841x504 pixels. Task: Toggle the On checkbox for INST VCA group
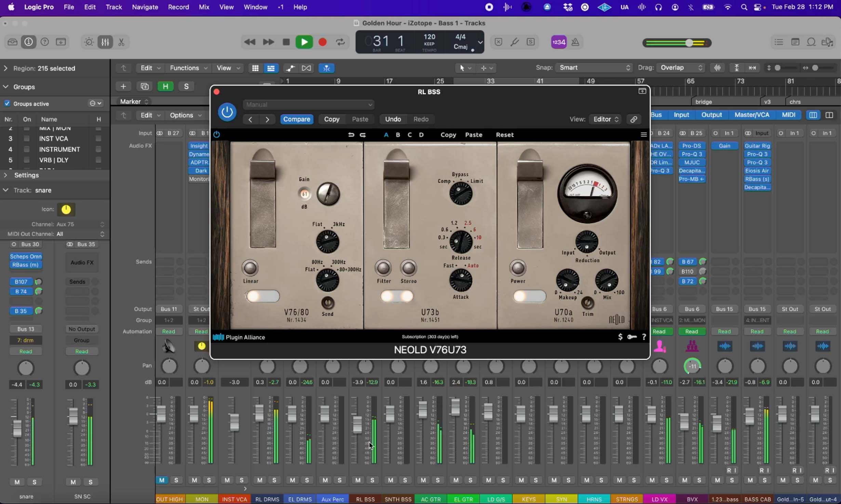point(26,138)
